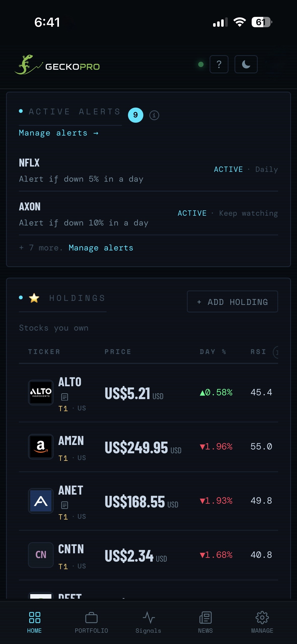Screen dimensions: 297x644
Task: Toggle dark mode with the moon icon
Action: 246,64
